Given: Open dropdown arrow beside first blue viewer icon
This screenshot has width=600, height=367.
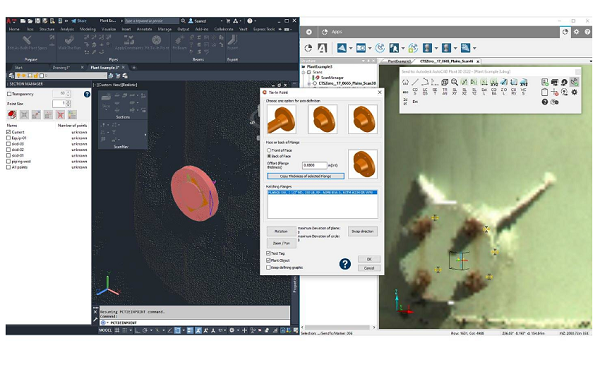Looking at the screenshot, I should (x=351, y=48).
